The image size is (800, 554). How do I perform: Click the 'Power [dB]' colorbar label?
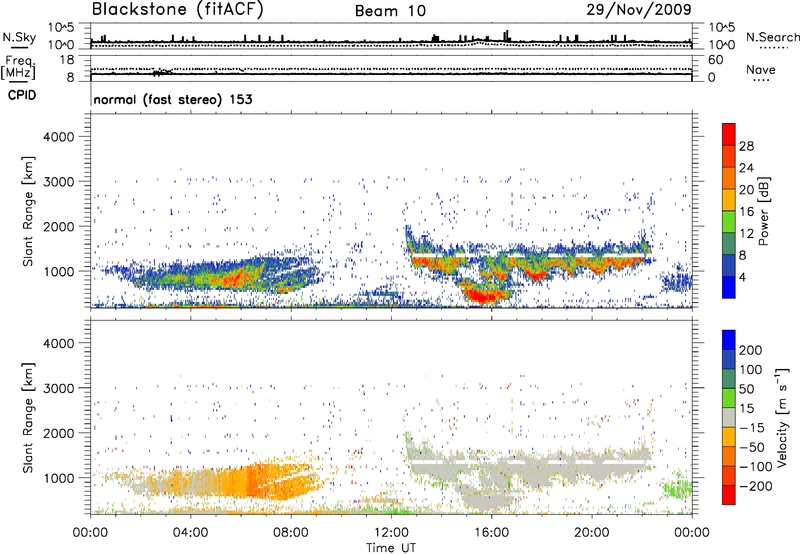pyautogui.click(x=764, y=211)
